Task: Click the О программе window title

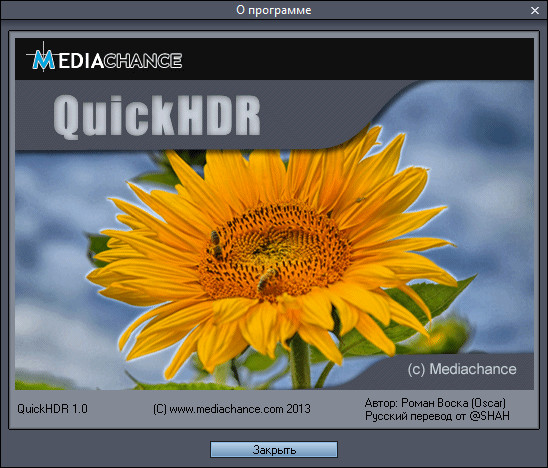Action: coord(274,10)
